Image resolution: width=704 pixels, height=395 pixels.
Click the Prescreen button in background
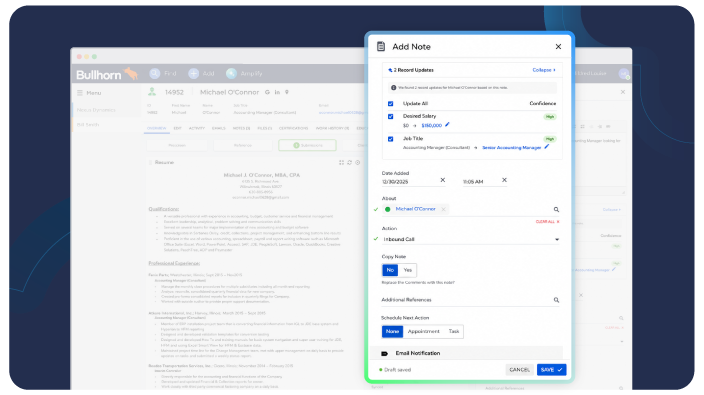177,145
